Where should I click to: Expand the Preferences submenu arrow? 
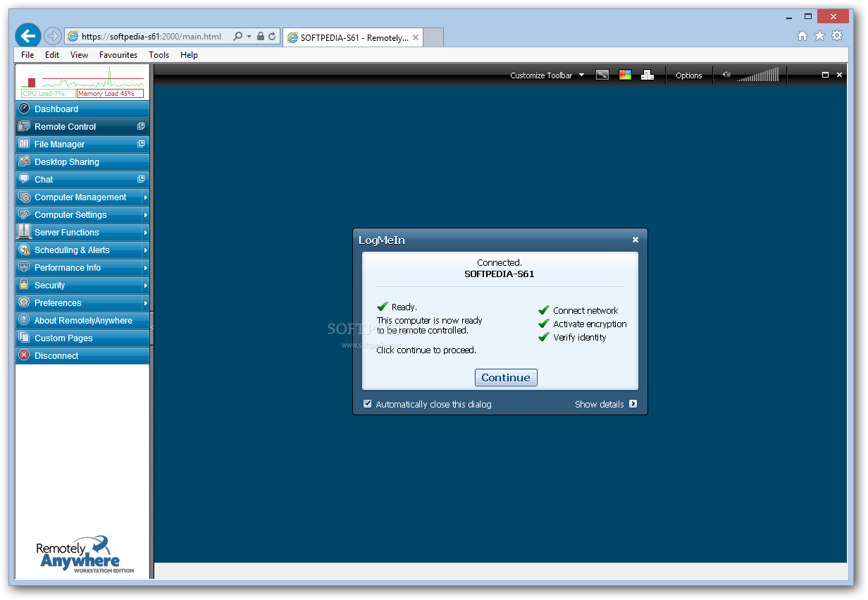(146, 303)
